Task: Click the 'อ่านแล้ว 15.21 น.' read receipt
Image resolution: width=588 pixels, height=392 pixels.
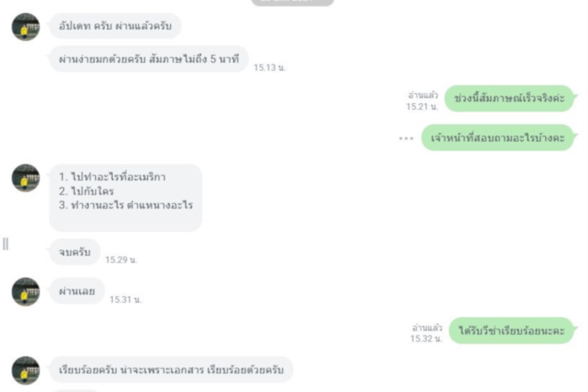Action: pos(422,101)
